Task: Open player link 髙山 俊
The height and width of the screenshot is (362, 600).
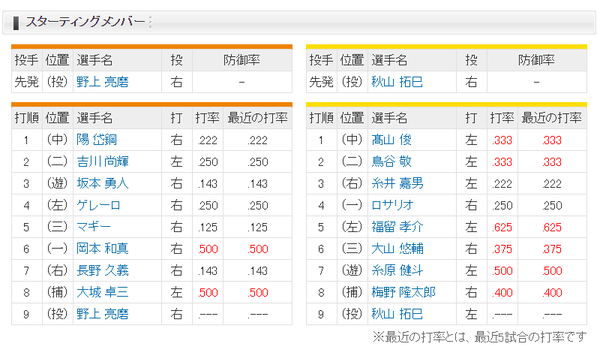Action: [391, 140]
